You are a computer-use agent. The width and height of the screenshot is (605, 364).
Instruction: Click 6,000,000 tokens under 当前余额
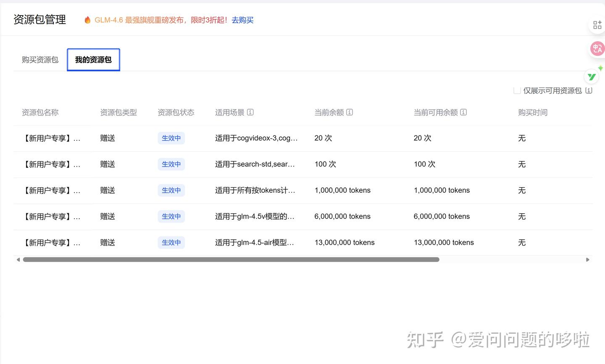coord(342,216)
